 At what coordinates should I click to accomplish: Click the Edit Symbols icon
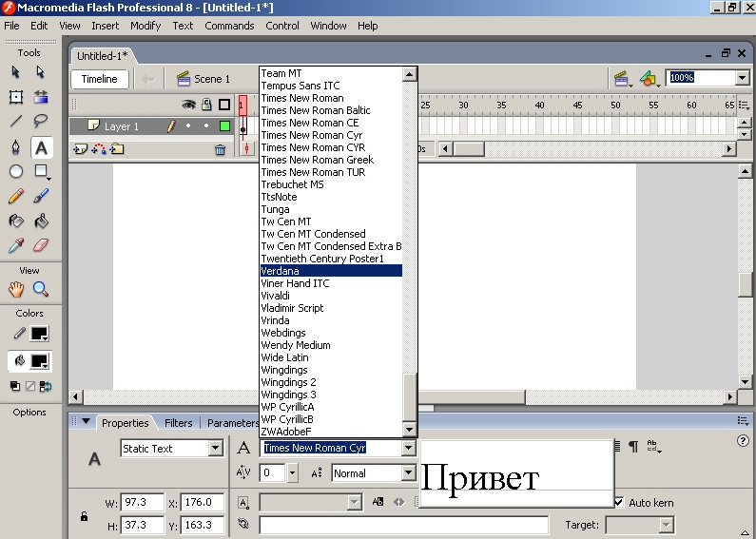point(649,79)
